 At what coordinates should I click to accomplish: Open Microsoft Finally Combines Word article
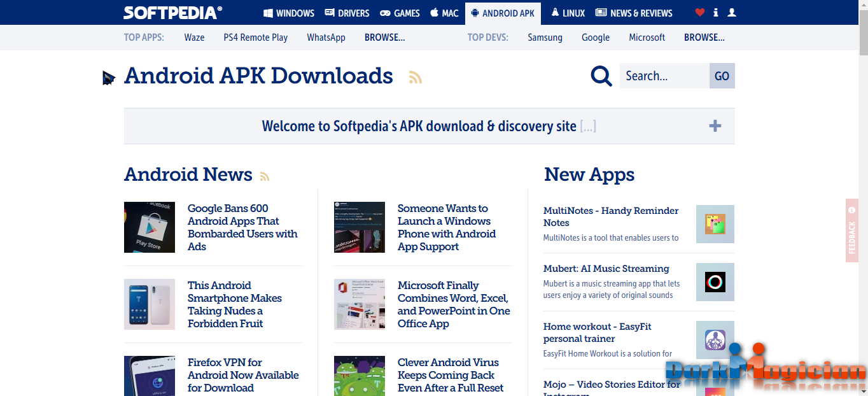pyautogui.click(x=454, y=304)
